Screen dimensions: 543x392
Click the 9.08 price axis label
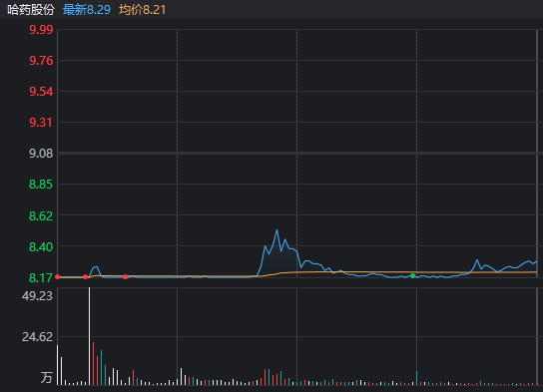[41, 154]
